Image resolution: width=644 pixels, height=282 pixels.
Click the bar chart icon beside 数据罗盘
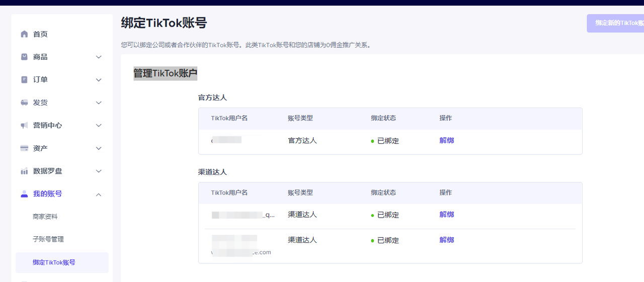(24, 171)
